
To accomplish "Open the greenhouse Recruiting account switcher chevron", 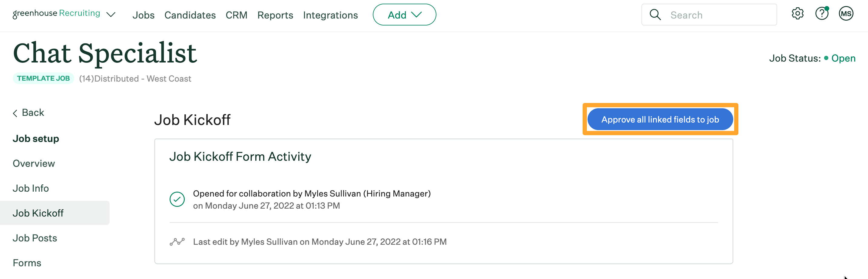I will 111,15.
